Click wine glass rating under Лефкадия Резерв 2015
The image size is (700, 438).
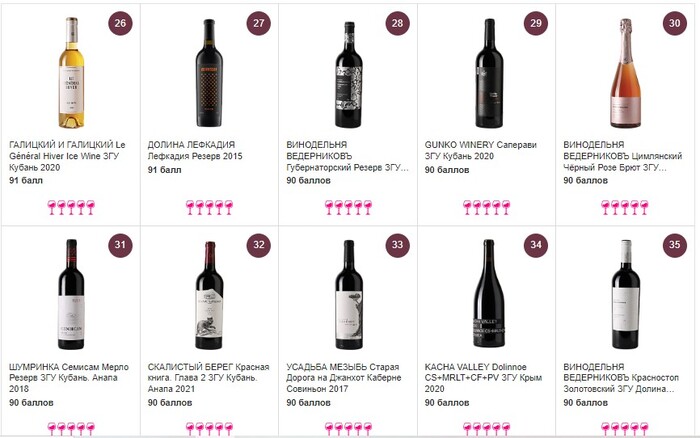click(x=208, y=207)
